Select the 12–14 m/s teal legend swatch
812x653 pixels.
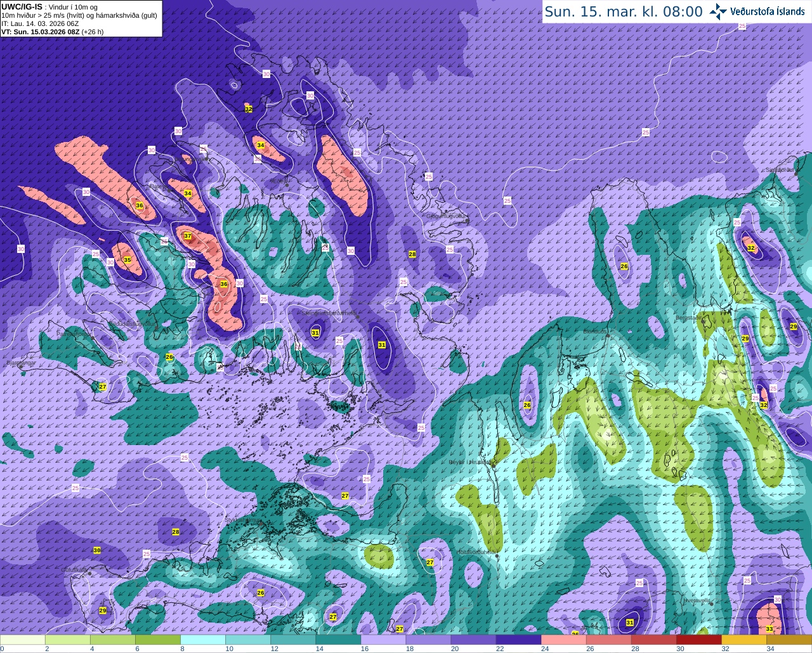point(293,640)
